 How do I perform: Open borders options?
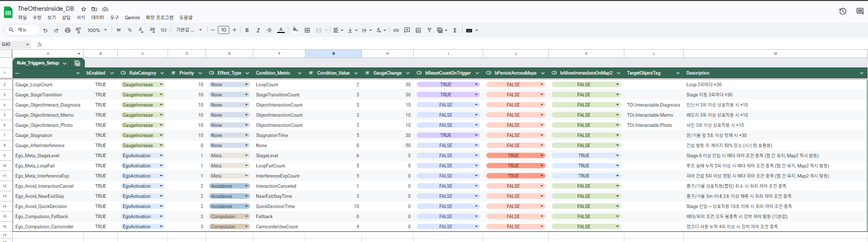(x=307, y=30)
